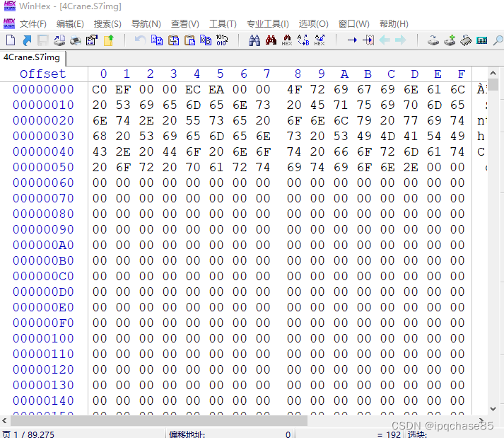Viewport: 504px width, 438px height.
Task: Click the Forward navigation arrow
Action: pos(401,40)
